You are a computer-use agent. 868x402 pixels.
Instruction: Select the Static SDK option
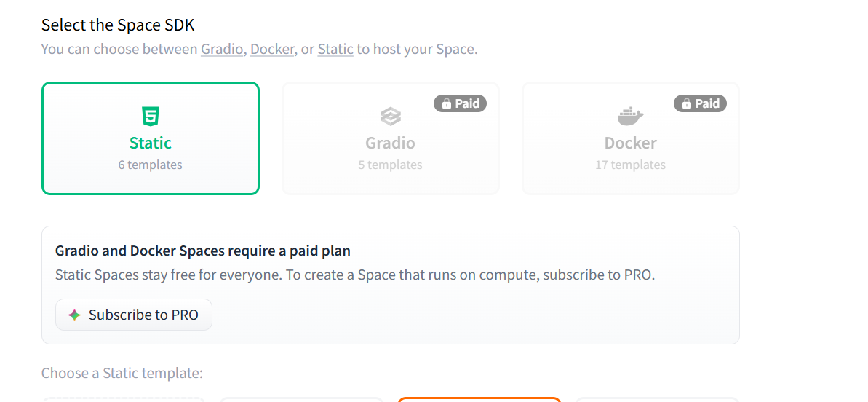[x=151, y=138]
